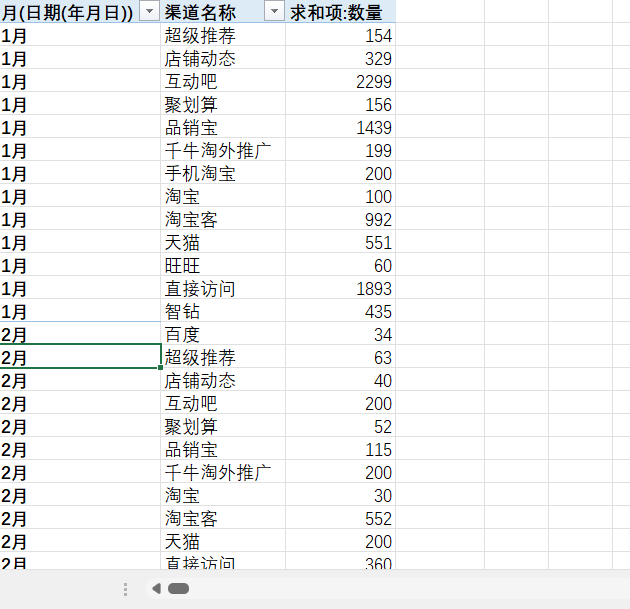630x609 pixels.
Task: Select the value cell 2299
Action: [x=341, y=81]
